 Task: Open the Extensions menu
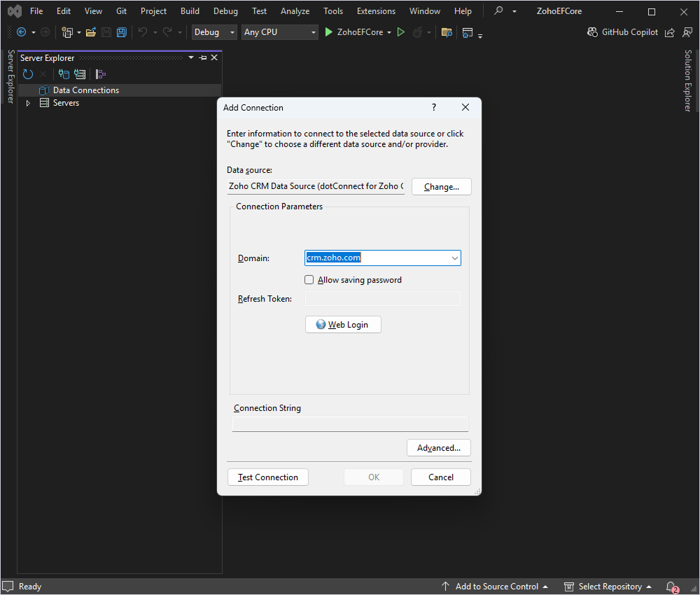376,11
